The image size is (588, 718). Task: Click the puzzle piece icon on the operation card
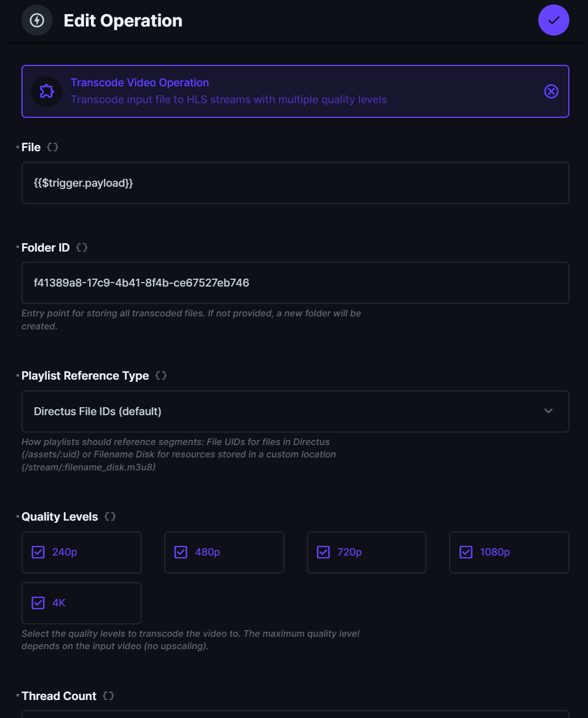[46, 91]
